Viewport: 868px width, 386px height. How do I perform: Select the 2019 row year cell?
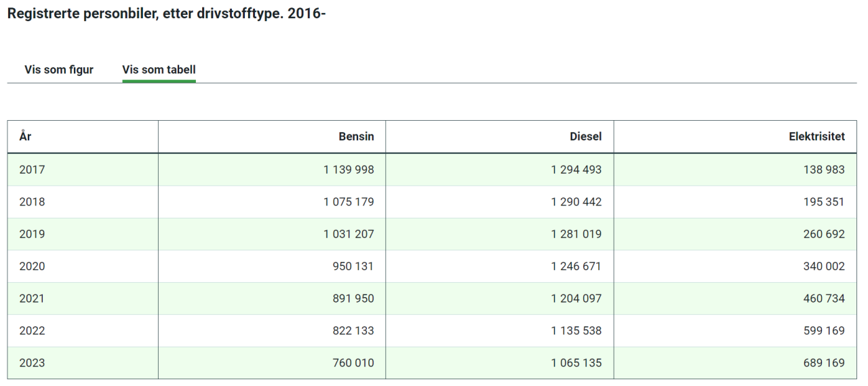coord(32,234)
